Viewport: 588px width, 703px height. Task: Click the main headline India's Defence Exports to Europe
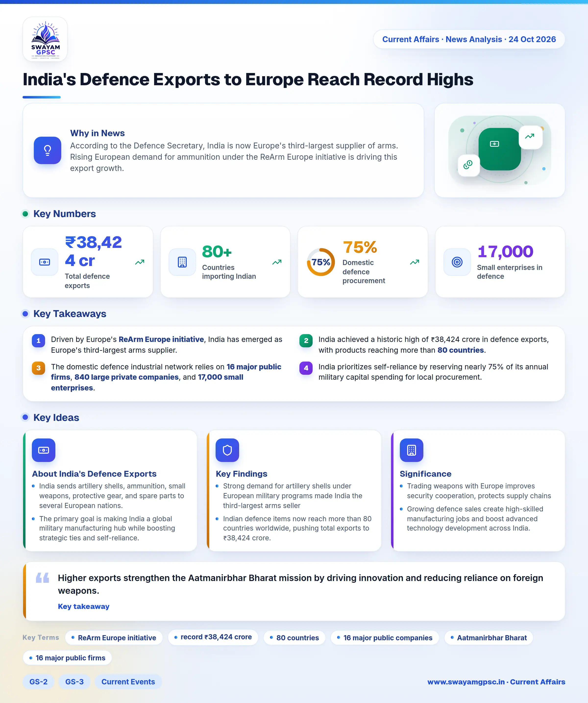[248, 80]
